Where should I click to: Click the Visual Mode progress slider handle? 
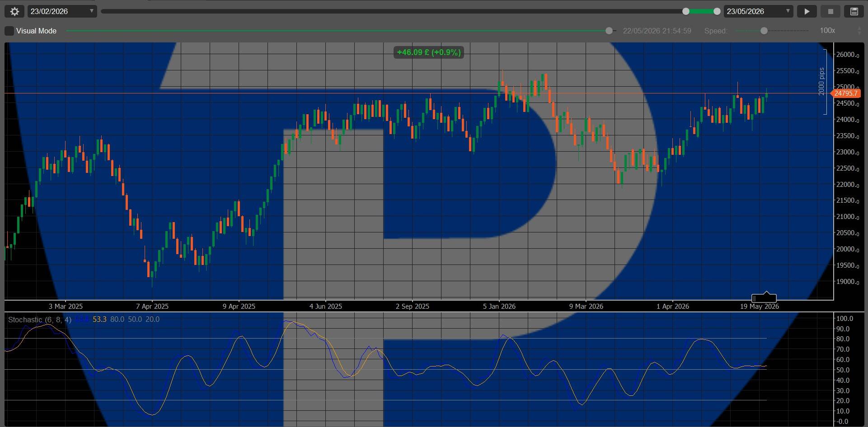609,31
